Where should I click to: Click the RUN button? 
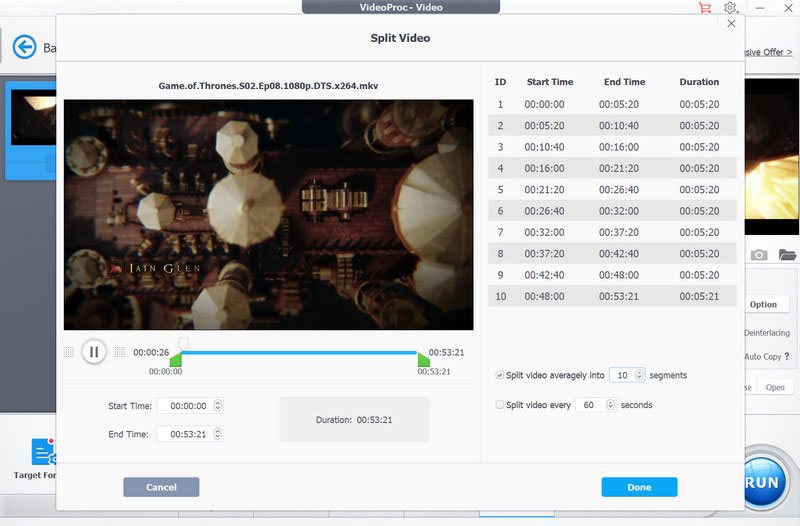pyautogui.click(x=763, y=482)
